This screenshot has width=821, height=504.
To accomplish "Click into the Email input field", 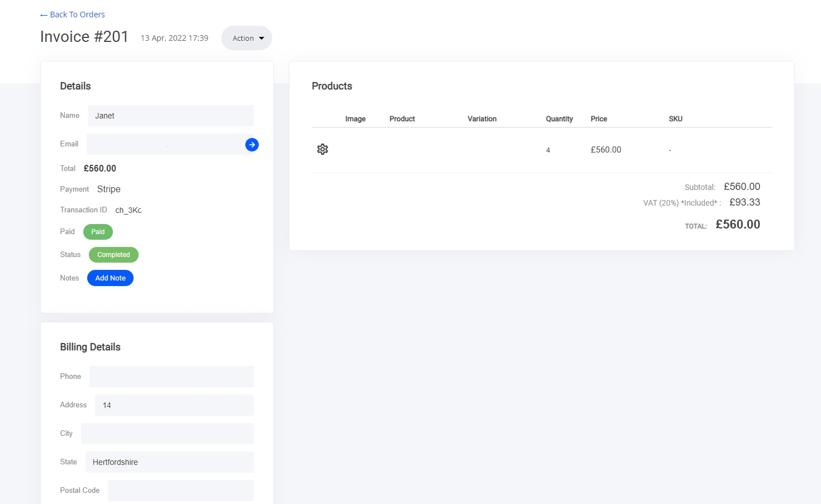I will (165, 145).
